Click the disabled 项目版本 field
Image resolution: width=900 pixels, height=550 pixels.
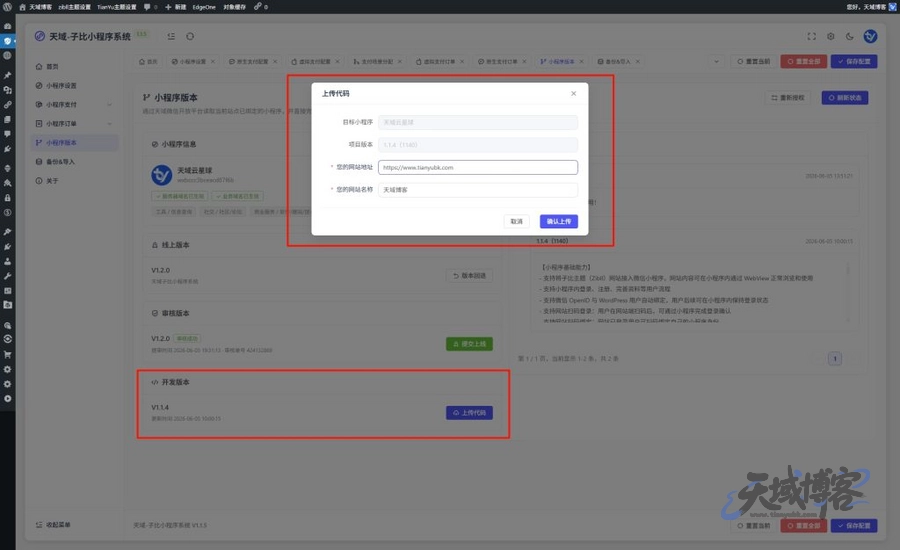coord(478,145)
